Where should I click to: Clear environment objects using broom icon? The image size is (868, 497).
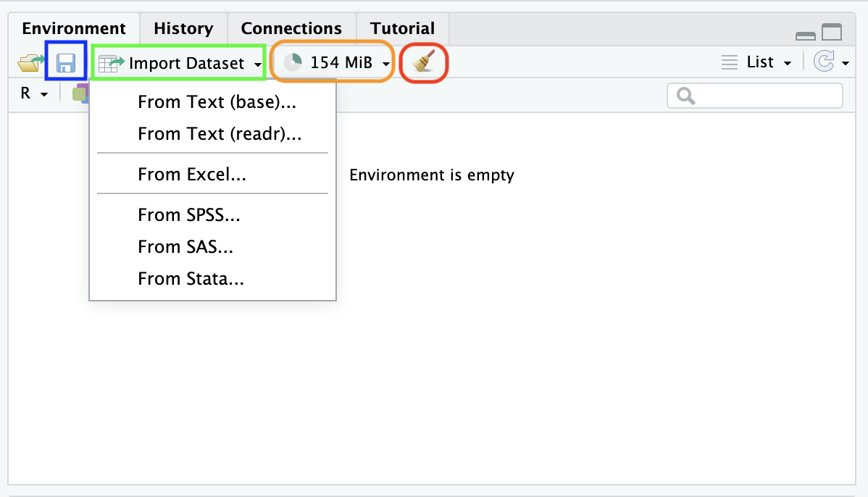424,63
